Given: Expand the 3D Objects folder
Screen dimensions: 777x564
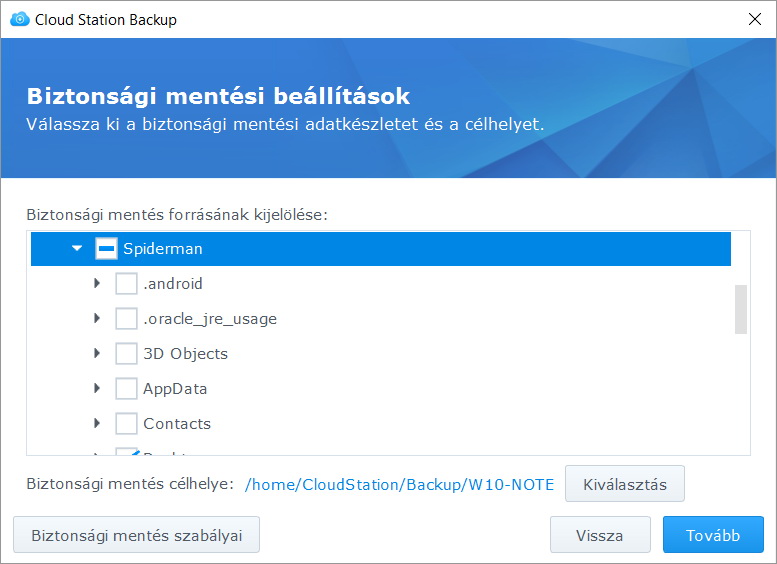Looking at the screenshot, I should [x=97, y=354].
